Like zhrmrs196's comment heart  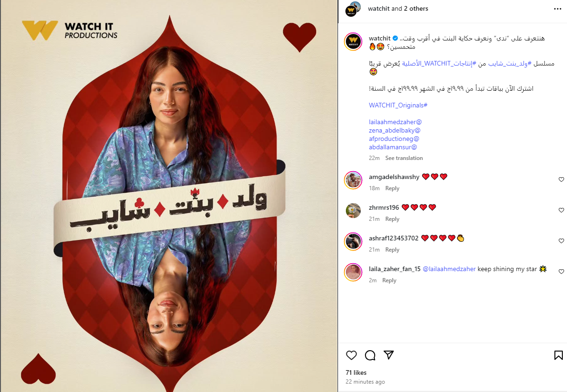click(561, 210)
